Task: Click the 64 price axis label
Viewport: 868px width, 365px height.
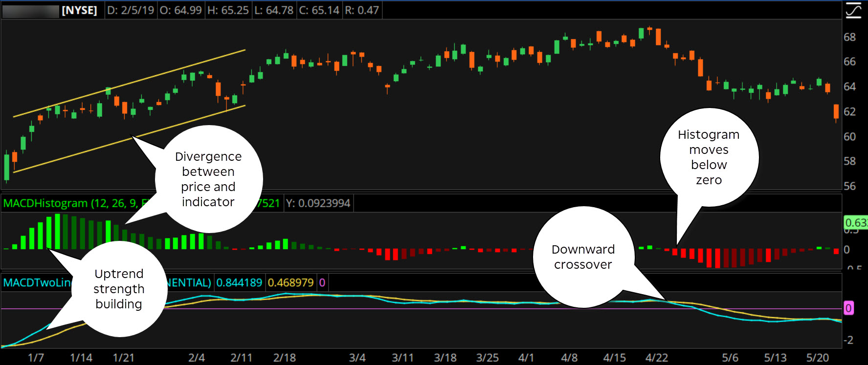Action: point(850,86)
